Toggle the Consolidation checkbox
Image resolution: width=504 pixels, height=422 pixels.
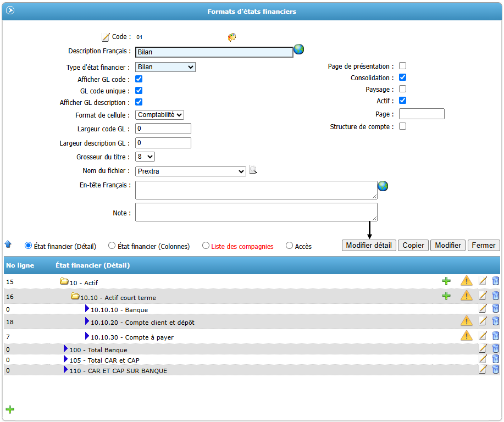[402, 77]
